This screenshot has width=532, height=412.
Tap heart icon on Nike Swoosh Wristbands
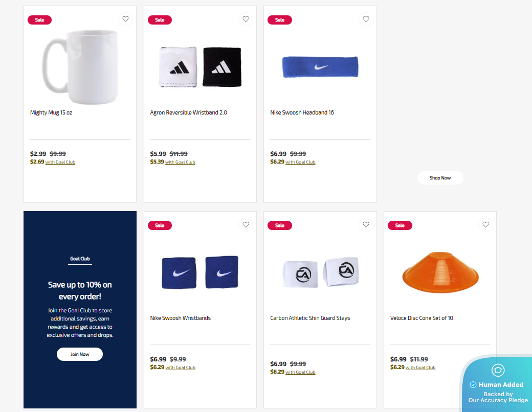pos(246,224)
